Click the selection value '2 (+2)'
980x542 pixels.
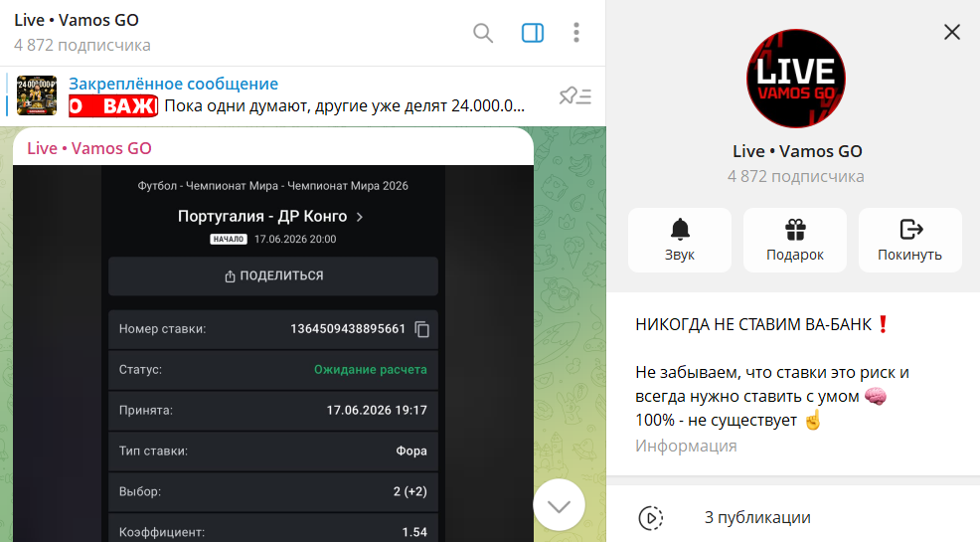[410, 491]
